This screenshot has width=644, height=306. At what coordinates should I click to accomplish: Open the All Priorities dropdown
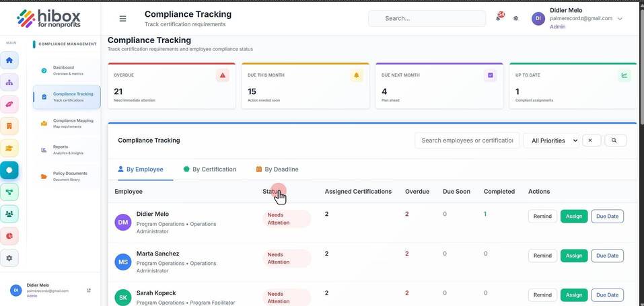tap(551, 141)
